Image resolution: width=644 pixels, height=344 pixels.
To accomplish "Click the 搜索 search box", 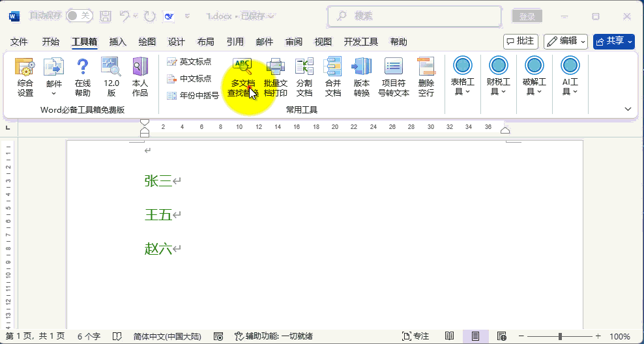I will (x=414, y=16).
